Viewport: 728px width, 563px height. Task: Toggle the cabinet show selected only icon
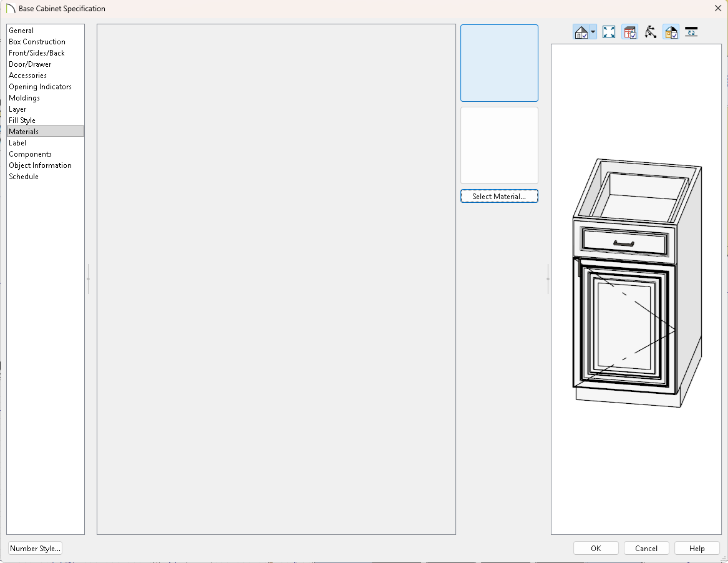(x=629, y=32)
